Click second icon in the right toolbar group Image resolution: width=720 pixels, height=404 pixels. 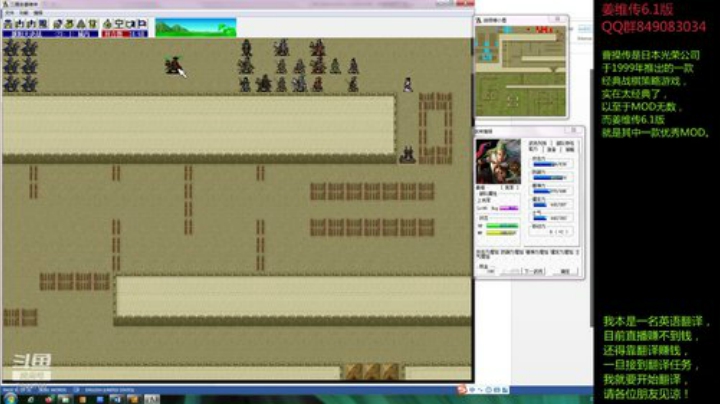tap(119, 24)
